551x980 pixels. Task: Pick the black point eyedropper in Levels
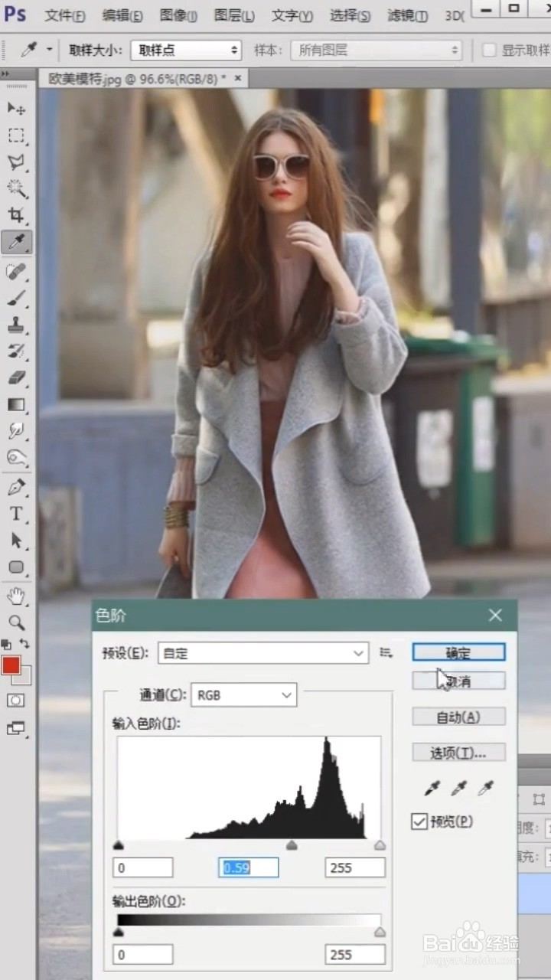(x=432, y=788)
